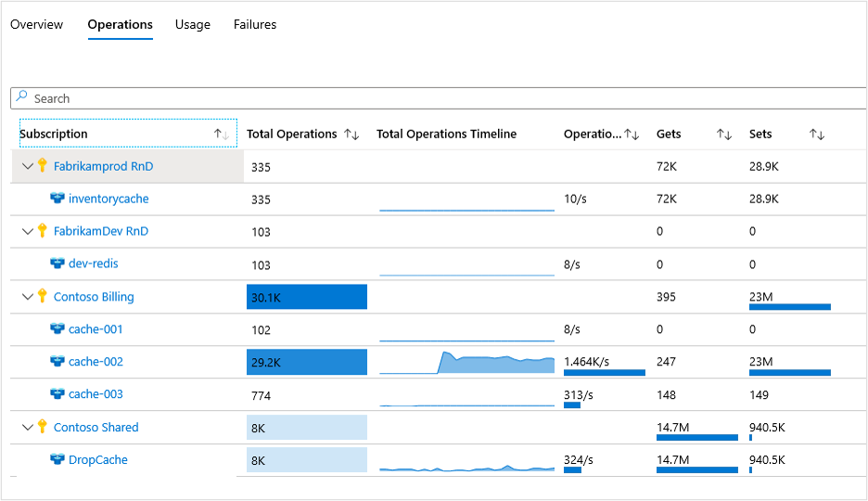Screen dimensions: 868x501
Task: Open the cache-001 resource link
Action: click(96, 329)
